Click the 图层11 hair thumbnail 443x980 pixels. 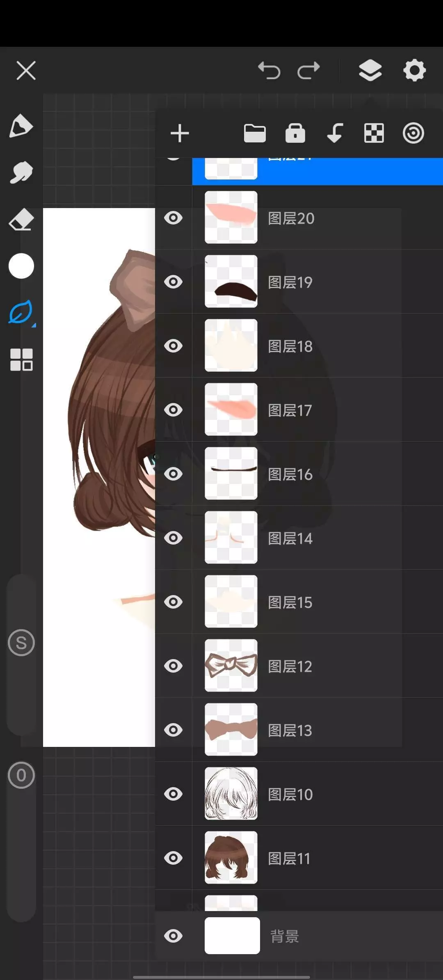pos(231,858)
